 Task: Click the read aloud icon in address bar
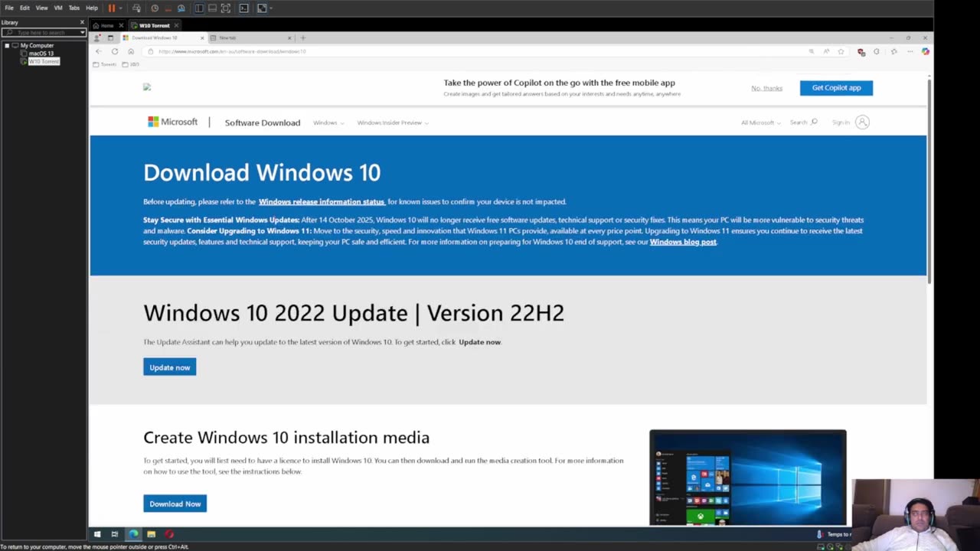826,51
